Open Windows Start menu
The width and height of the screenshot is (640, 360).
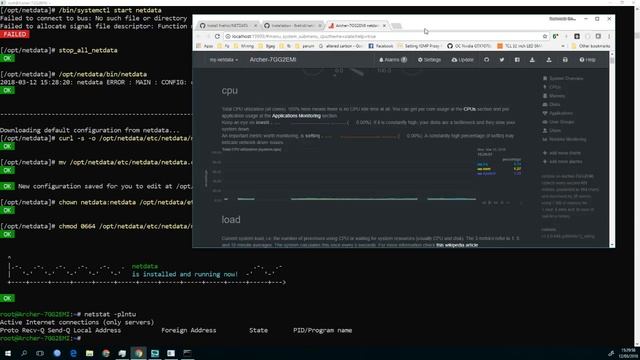click(7, 353)
